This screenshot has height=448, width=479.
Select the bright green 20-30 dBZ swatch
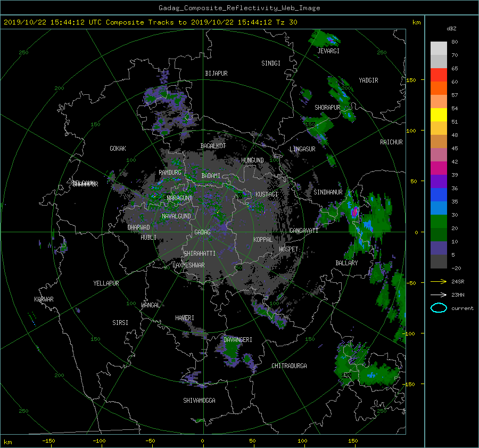439,222
